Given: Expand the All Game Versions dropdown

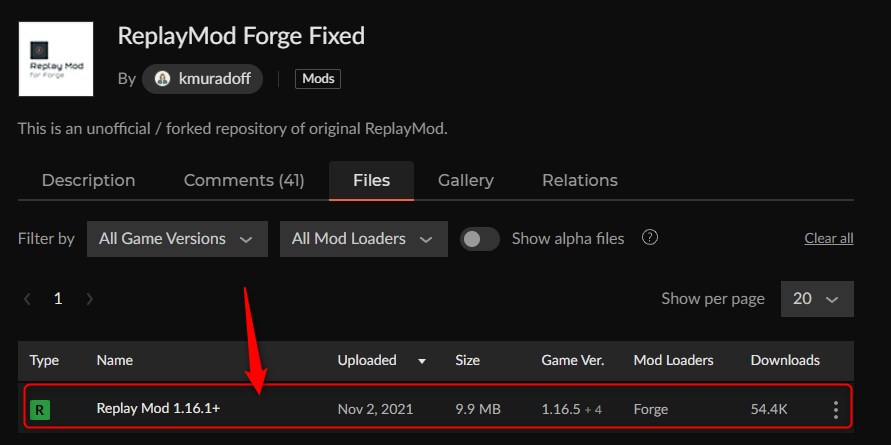Looking at the screenshot, I should (x=177, y=239).
